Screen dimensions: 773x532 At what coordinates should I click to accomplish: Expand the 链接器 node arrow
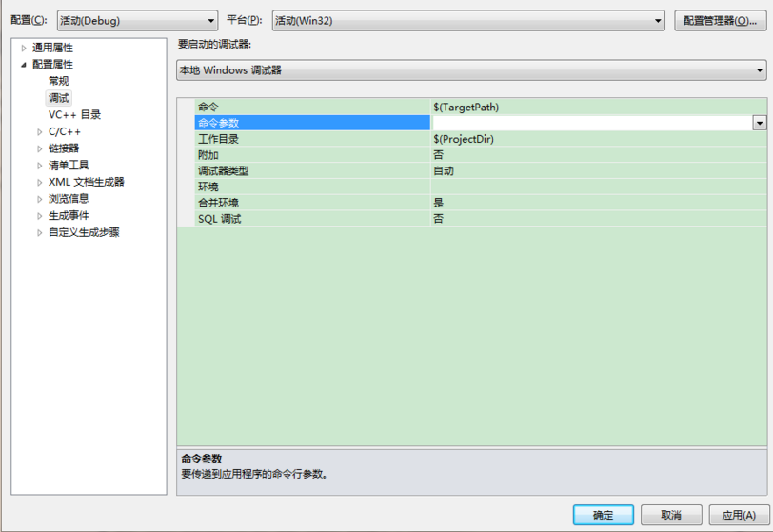click(x=39, y=148)
